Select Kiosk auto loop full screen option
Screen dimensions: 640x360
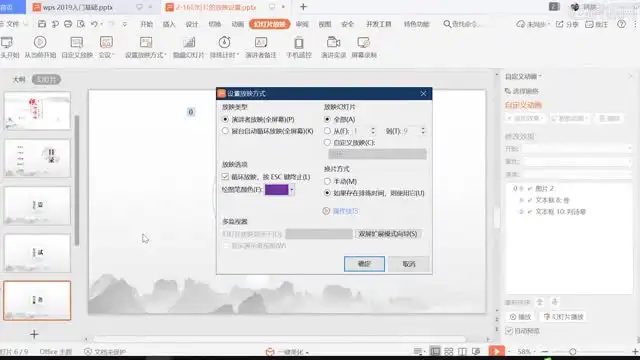pos(225,131)
